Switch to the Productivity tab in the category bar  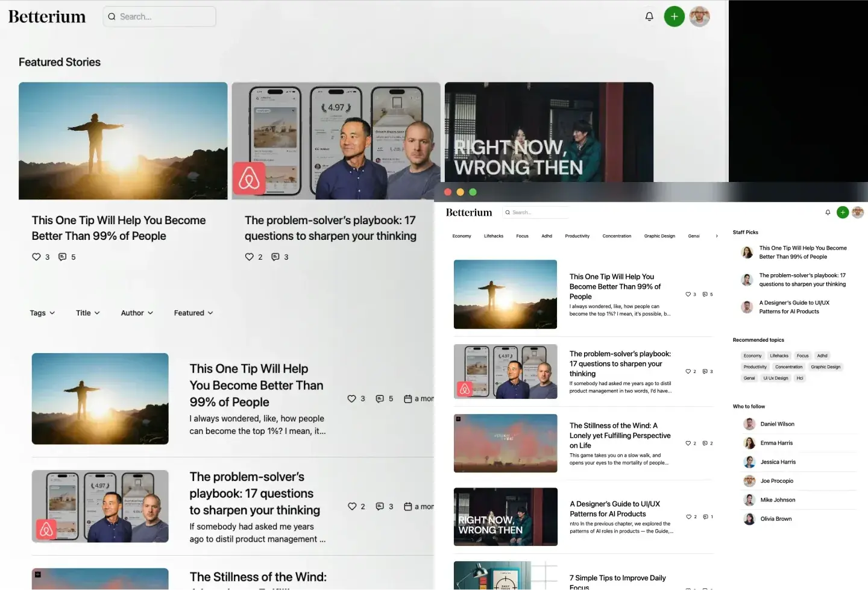[577, 236]
